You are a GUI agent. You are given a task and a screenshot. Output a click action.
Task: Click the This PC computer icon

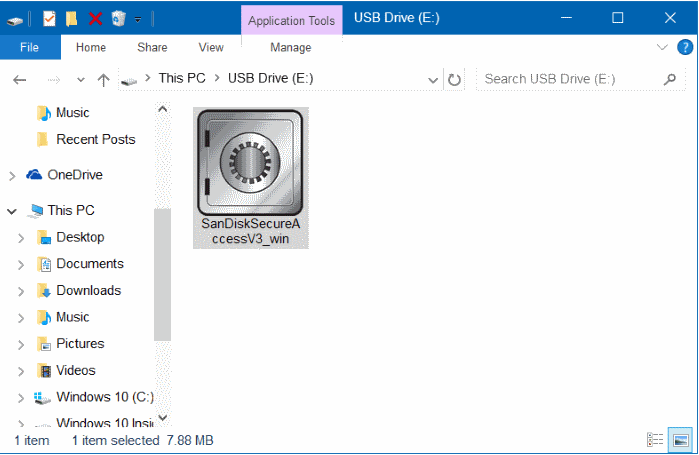(x=35, y=210)
